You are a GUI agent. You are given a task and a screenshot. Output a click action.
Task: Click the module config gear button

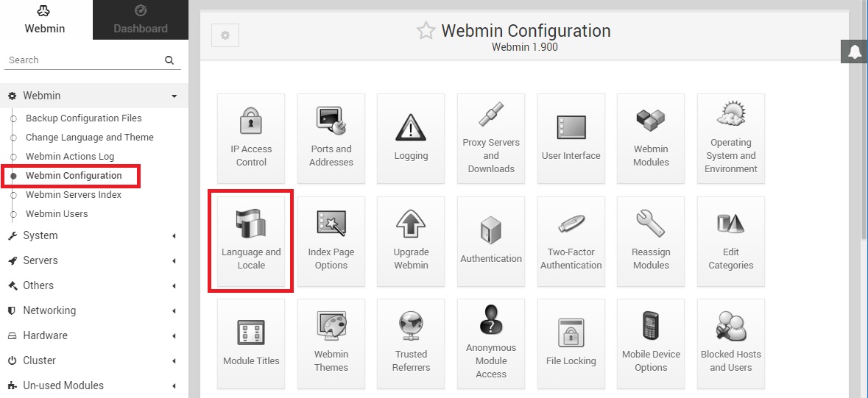click(225, 35)
